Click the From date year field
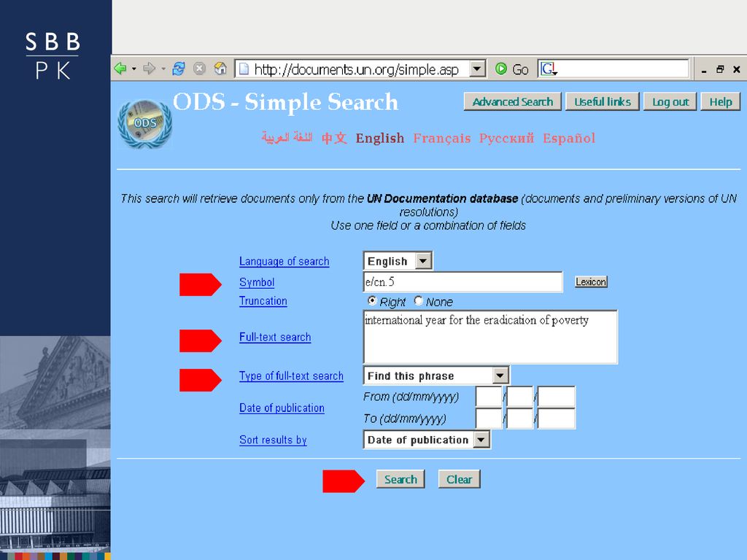Screen dimensions: 747x560 pos(556,397)
